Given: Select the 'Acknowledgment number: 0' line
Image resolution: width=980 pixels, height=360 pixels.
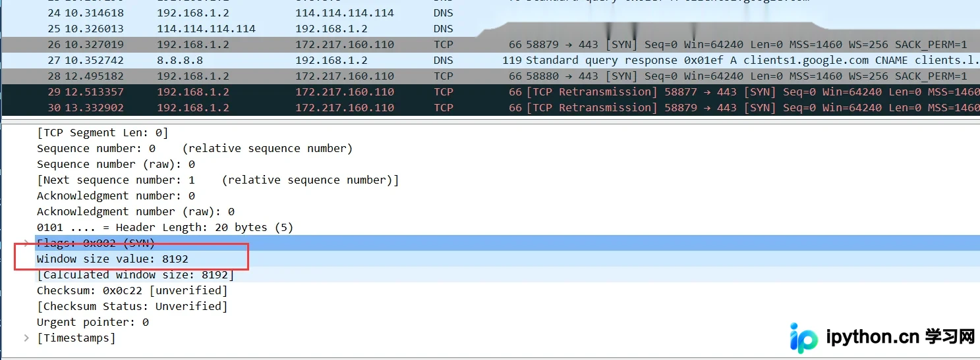Looking at the screenshot, I should [x=116, y=195].
